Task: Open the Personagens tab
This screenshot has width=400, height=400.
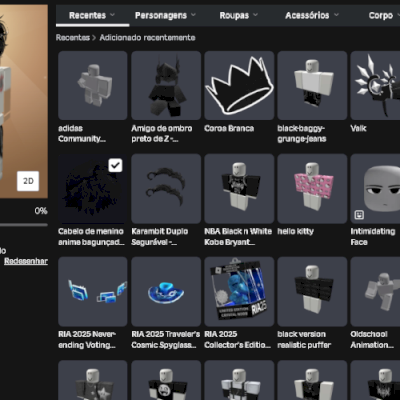Action: pos(166,15)
